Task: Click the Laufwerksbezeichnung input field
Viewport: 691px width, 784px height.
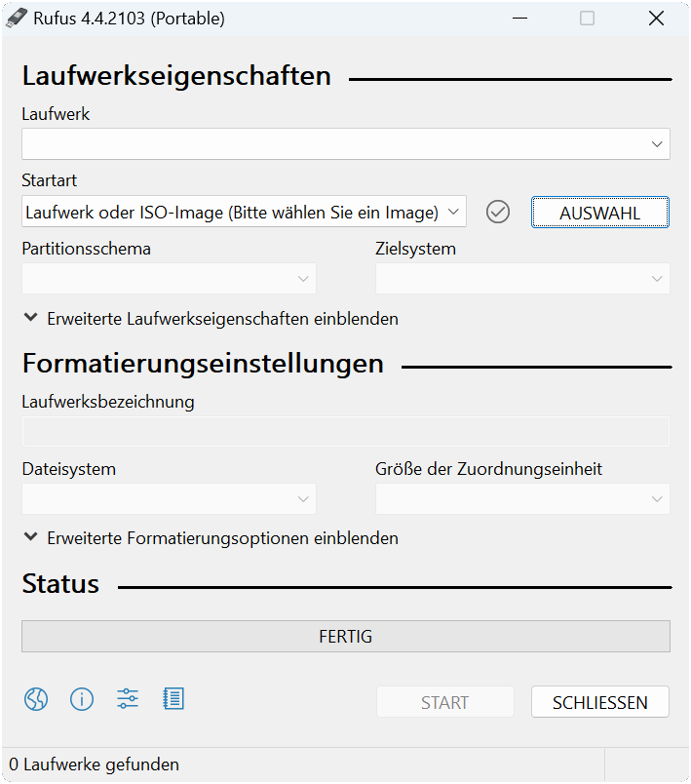Action: [346, 432]
